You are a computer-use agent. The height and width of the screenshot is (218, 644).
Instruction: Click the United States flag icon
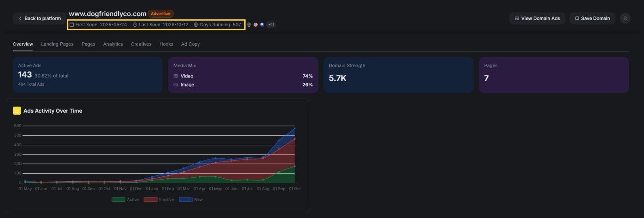256,25
